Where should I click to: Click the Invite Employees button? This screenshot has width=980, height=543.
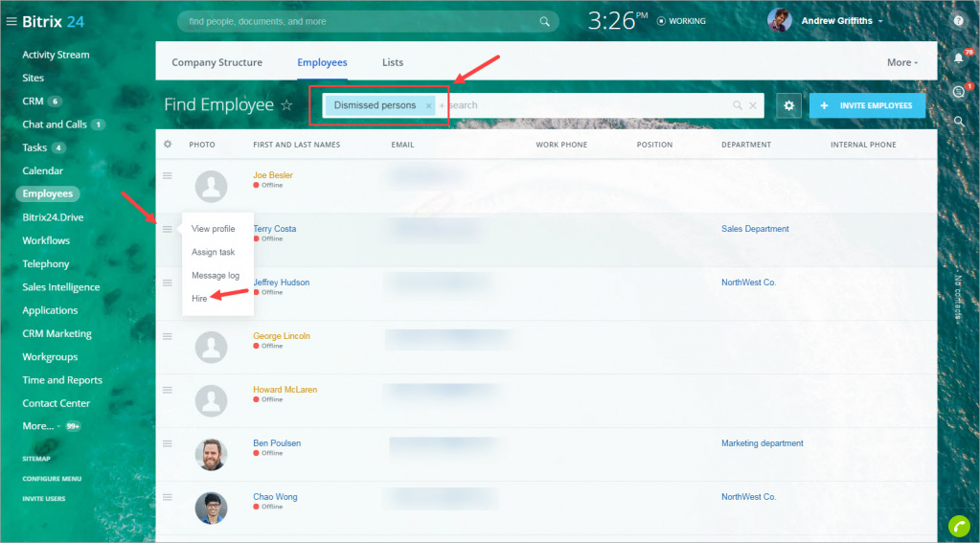point(867,105)
